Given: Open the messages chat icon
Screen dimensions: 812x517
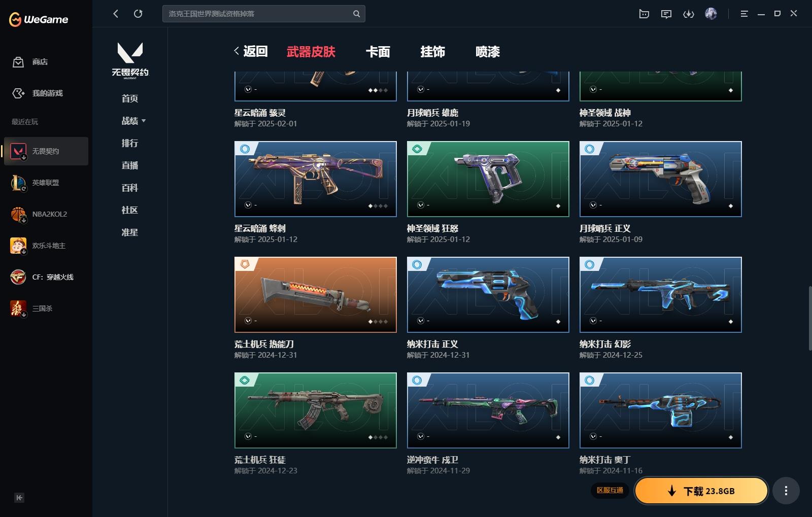Looking at the screenshot, I should [x=666, y=14].
